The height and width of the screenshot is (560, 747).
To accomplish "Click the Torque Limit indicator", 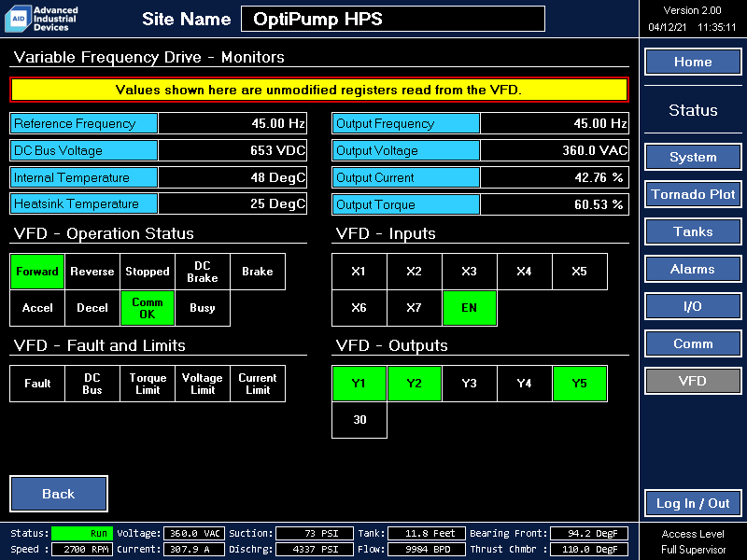I will coord(148,384).
